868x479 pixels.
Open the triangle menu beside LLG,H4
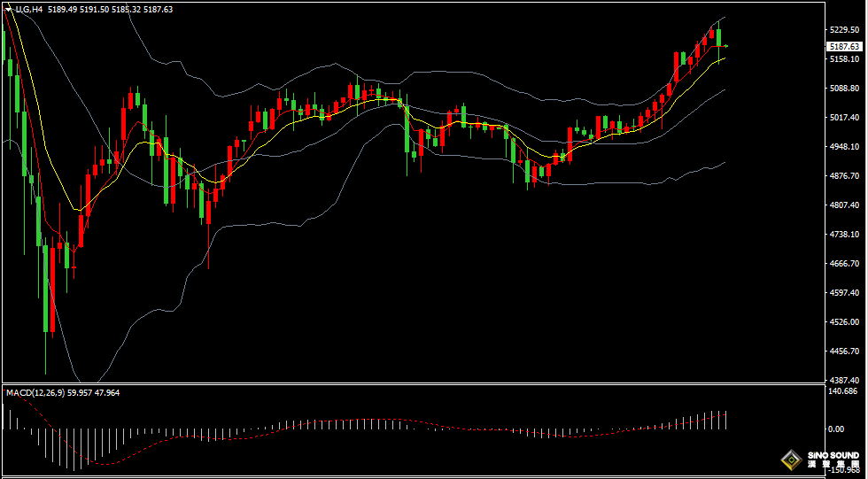[8, 9]
